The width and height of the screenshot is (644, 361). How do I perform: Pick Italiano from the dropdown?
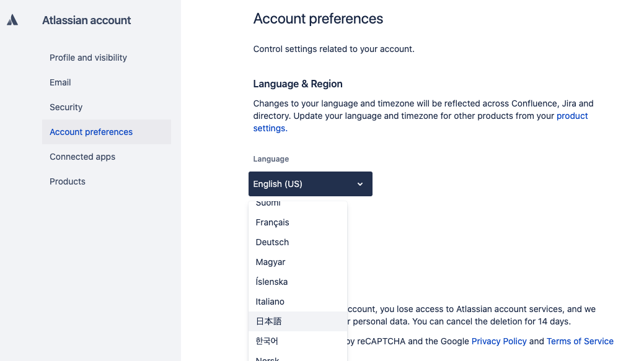(x=298, y=302)
